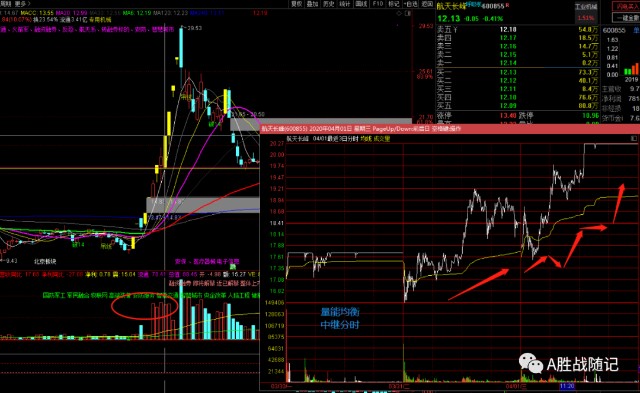Click the red title bar of intraday popup
Viewport: 640px width, 393px height.
coord(449,129)
